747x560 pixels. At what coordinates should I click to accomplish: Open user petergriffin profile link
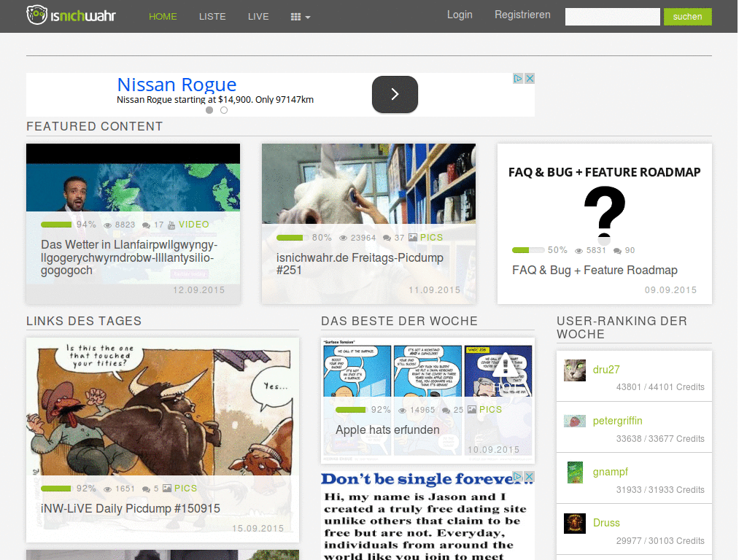(x=617, y=421)
